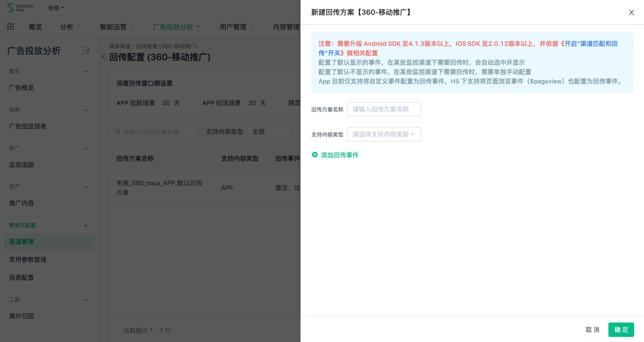Open the 用户管理 menu

click(x=236, y=27)
